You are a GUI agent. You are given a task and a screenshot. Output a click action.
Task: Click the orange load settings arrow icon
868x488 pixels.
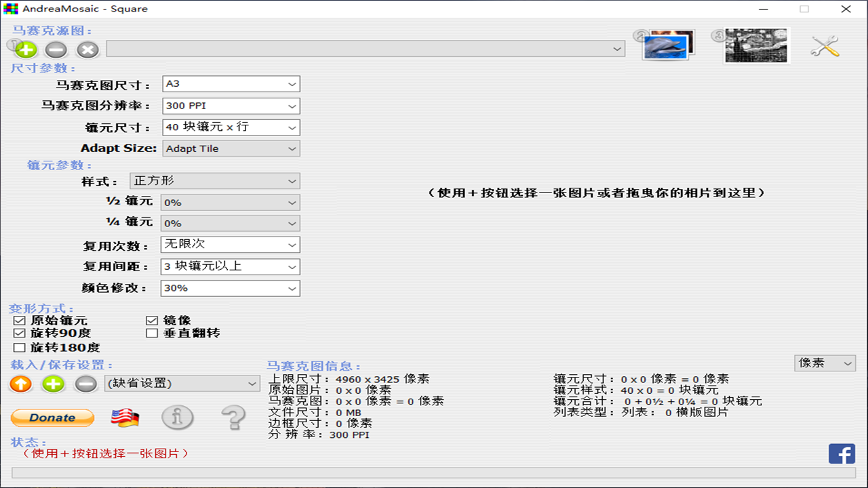[21, 384]
